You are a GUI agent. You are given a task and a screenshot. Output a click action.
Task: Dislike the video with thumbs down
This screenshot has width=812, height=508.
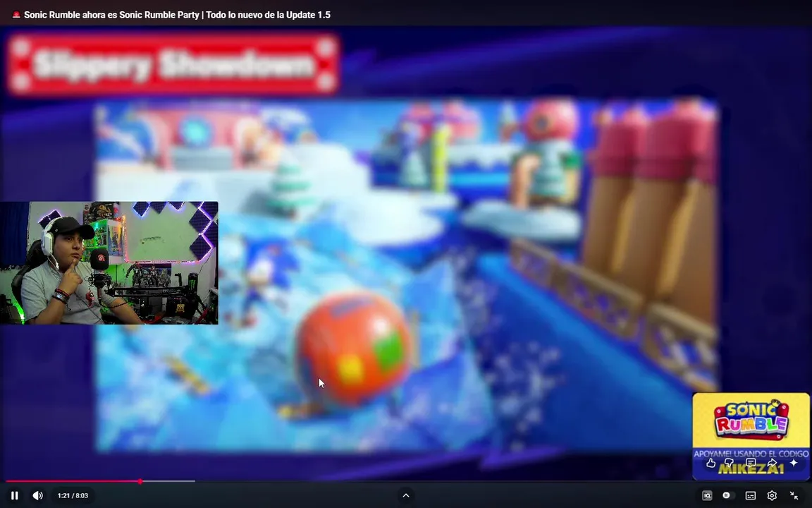(729, 463)
